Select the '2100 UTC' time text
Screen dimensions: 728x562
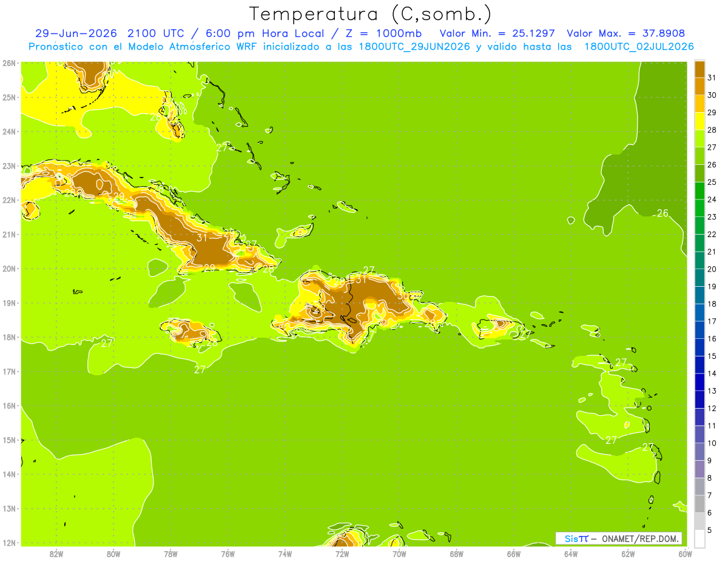click(x=156, y=33)
